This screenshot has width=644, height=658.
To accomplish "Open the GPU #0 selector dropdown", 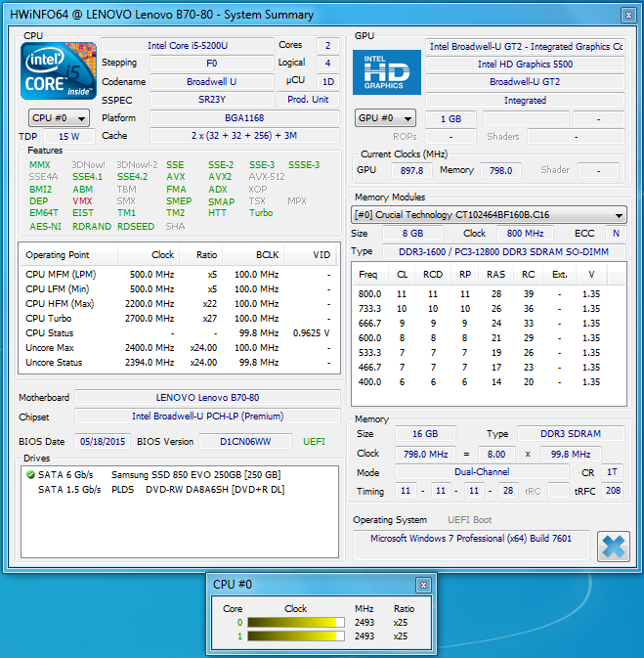I will click(x=387, y=118).
